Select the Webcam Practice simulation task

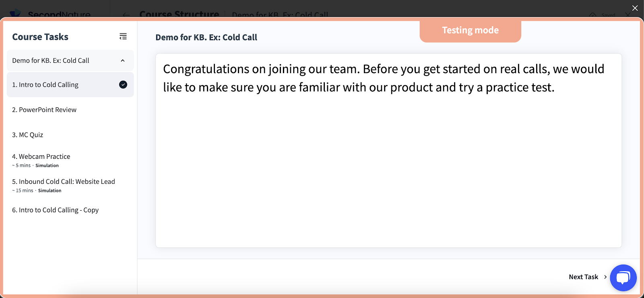pyautogui.click(x=41, y=157)
